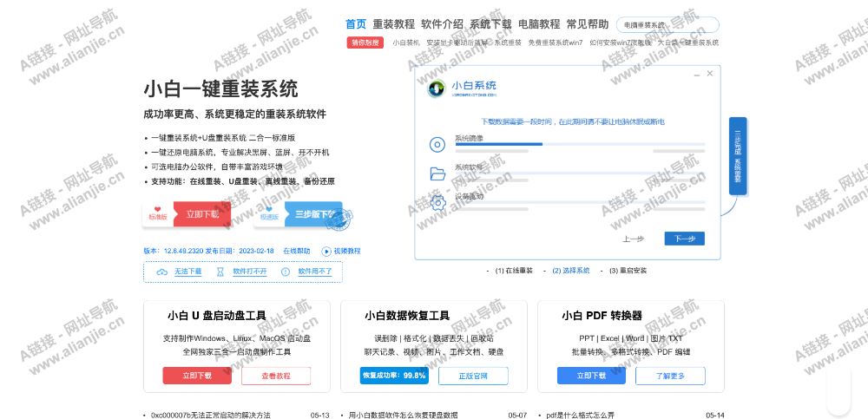The image size is (868, 419).
Task: Open the 电脑教程 menu item
Action: point(539,24)
